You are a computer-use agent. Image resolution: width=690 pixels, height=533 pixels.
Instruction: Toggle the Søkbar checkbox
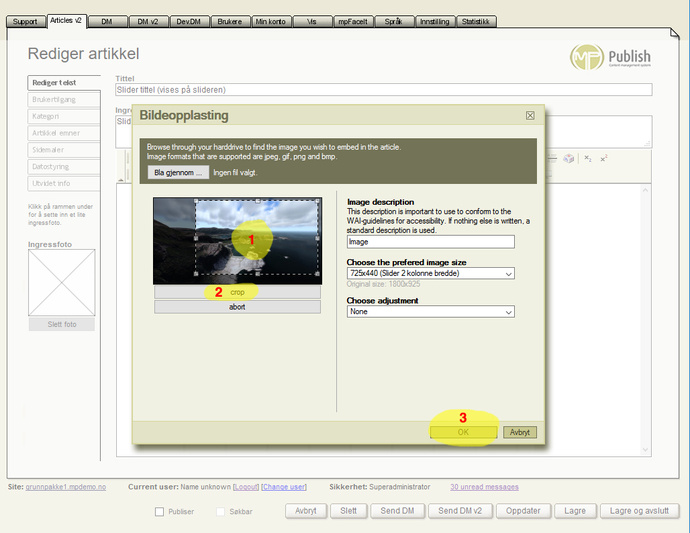click(221, 512)
